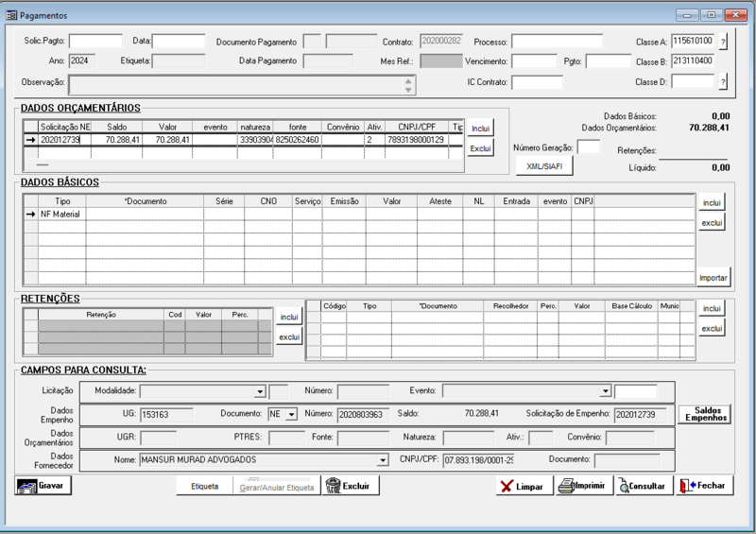Click Inclui in Dados Orçamentários
Image resolution: width=756 pixels, height=534 pixels.
pyautogui.click(x=480, y=128)
